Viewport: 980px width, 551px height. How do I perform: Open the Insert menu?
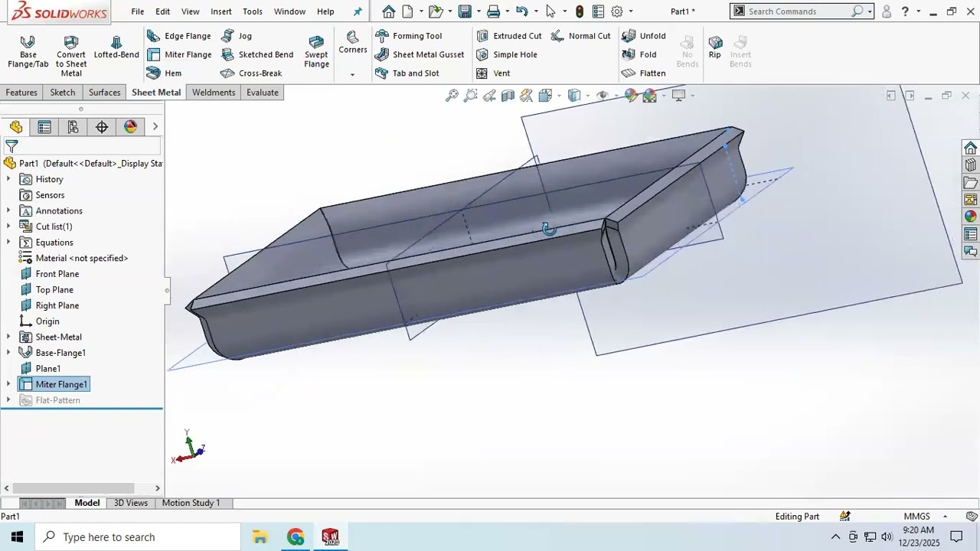(221, 11)
